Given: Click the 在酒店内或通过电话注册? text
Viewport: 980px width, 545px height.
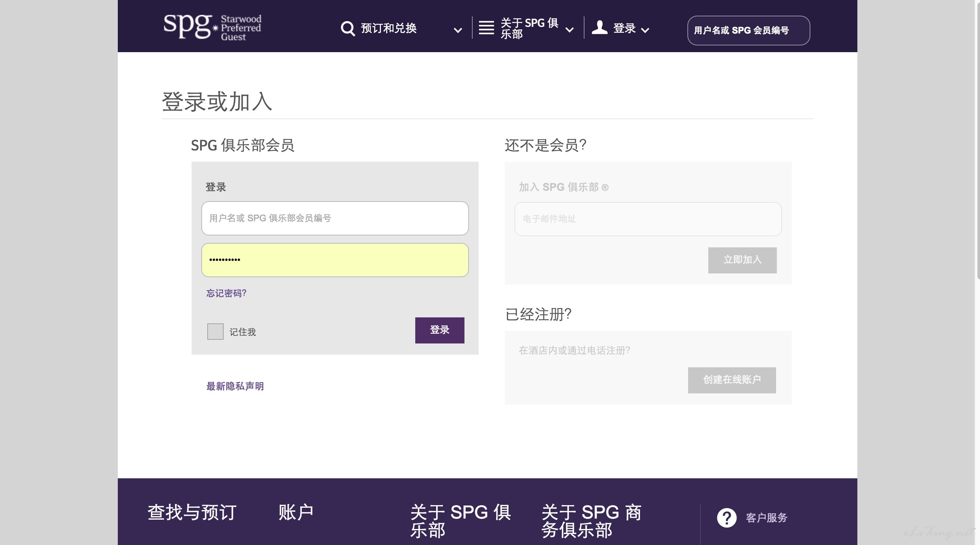Looking at the screenshot, I should point(574,351).
